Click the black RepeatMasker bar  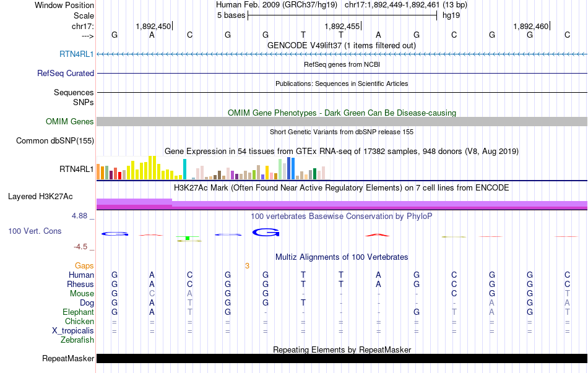342,359
